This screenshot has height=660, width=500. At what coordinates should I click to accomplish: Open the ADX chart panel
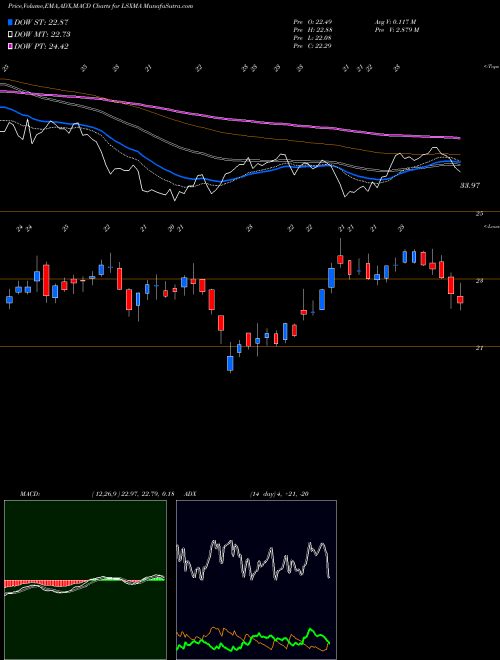pyautogui.click(x=256, y=580)
